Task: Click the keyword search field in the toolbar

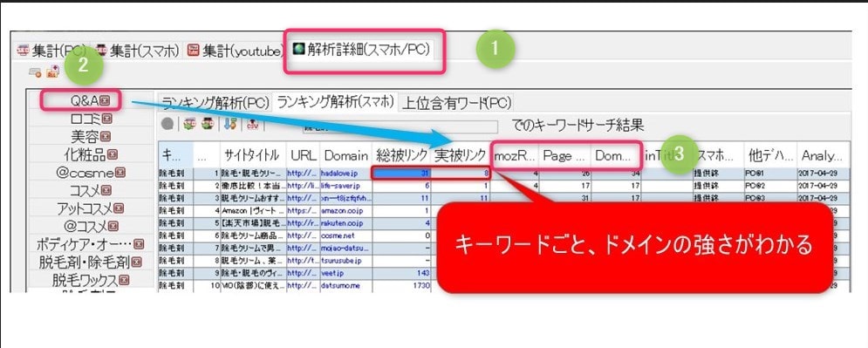Action: click(400, 127)
